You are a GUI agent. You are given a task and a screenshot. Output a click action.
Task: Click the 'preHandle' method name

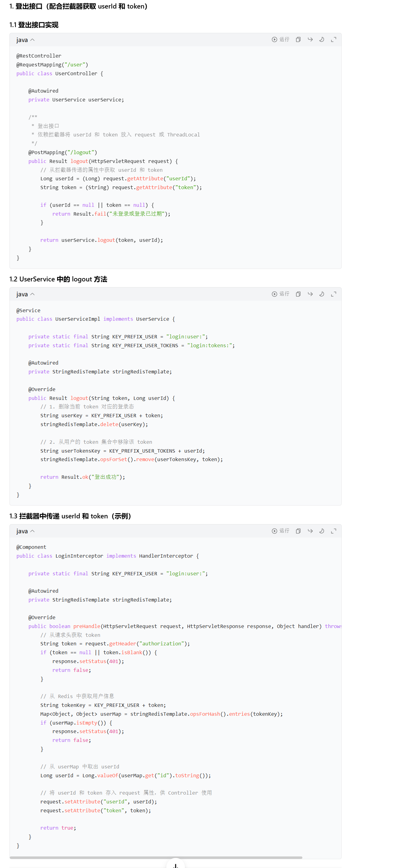87,626
